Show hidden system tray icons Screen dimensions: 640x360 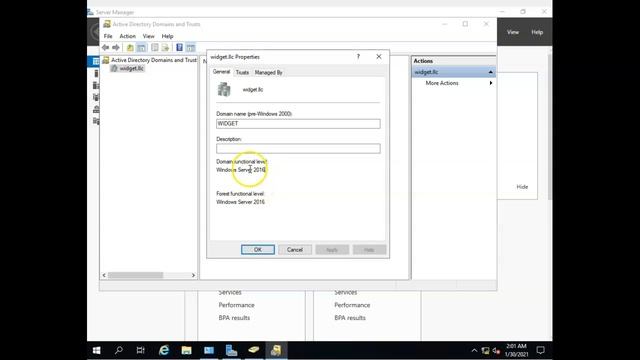coord(474,351)
